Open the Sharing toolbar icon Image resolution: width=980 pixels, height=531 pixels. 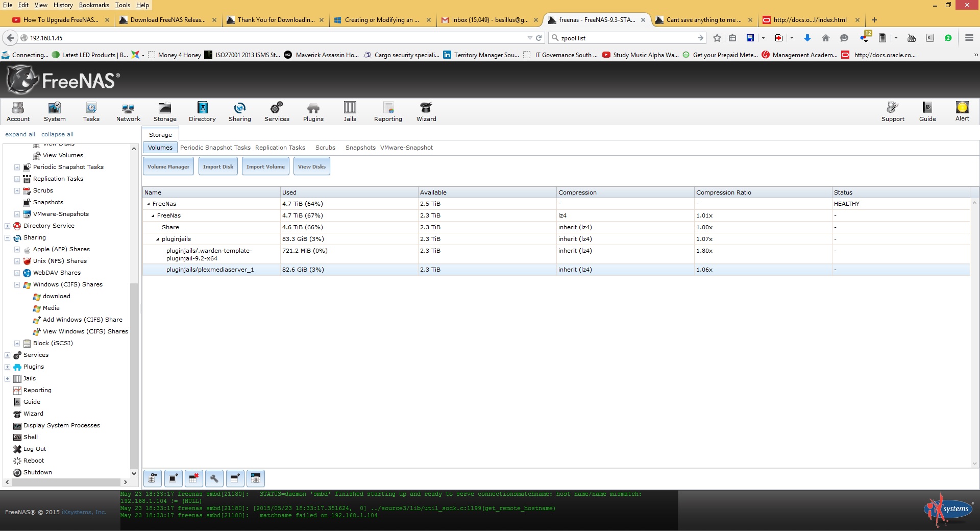tap(239, 111)
